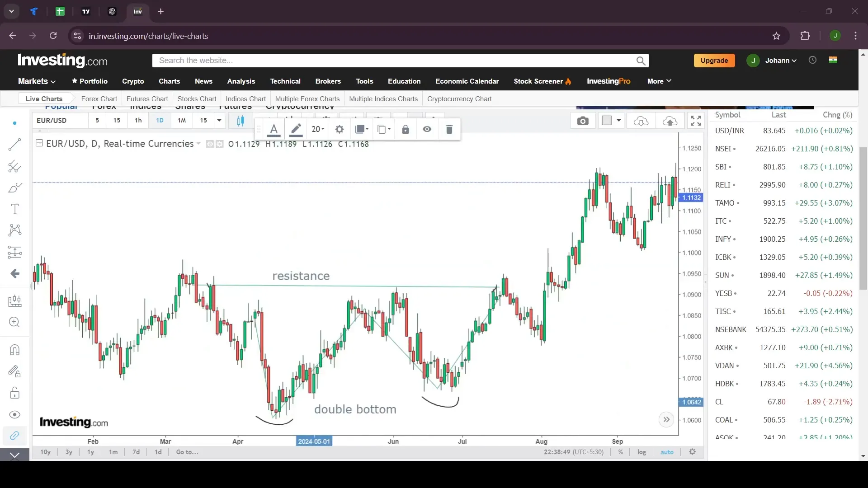Select the long/short position prediction tool
Screen dimensions: 868x488
tap(14, 252)
